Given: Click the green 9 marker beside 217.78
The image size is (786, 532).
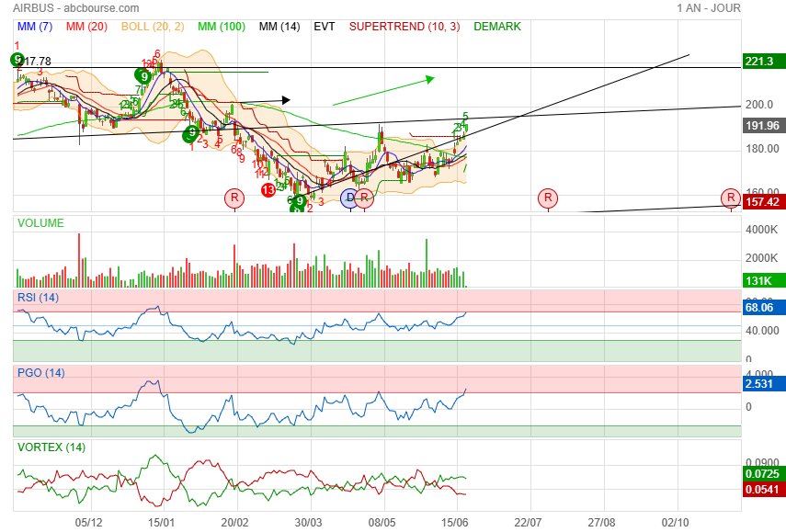Looking at the screenshot, I should (x=17, y=60).
